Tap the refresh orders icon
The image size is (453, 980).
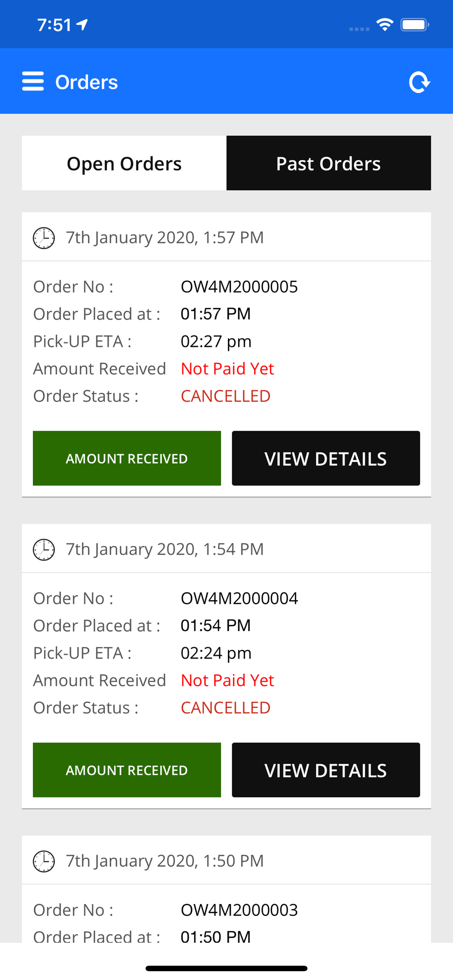pos(419,82)
